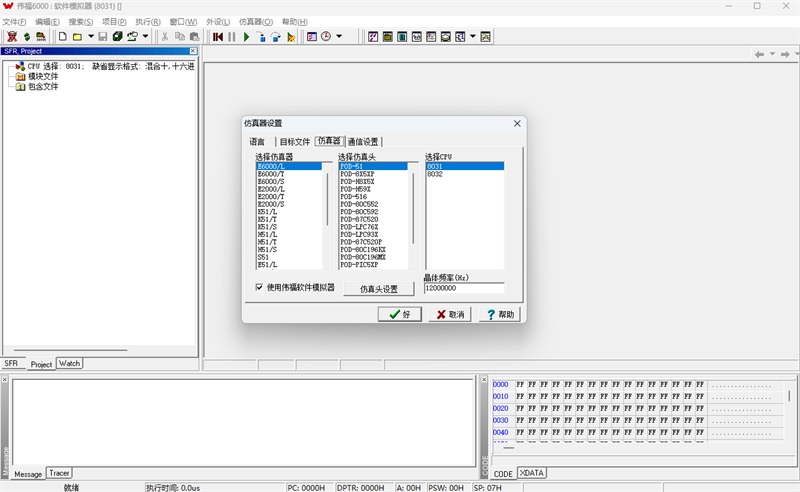This screenshot has height=492, width=800.
Task: Open dropdown arrow after project open icon
Action: (x=145, y=36)
